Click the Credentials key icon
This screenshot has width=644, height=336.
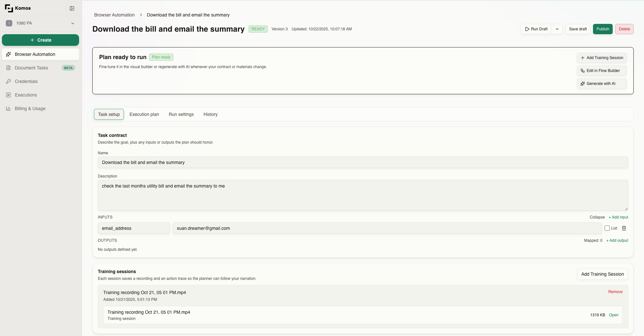pyautogui.click(x=8, y=81)
